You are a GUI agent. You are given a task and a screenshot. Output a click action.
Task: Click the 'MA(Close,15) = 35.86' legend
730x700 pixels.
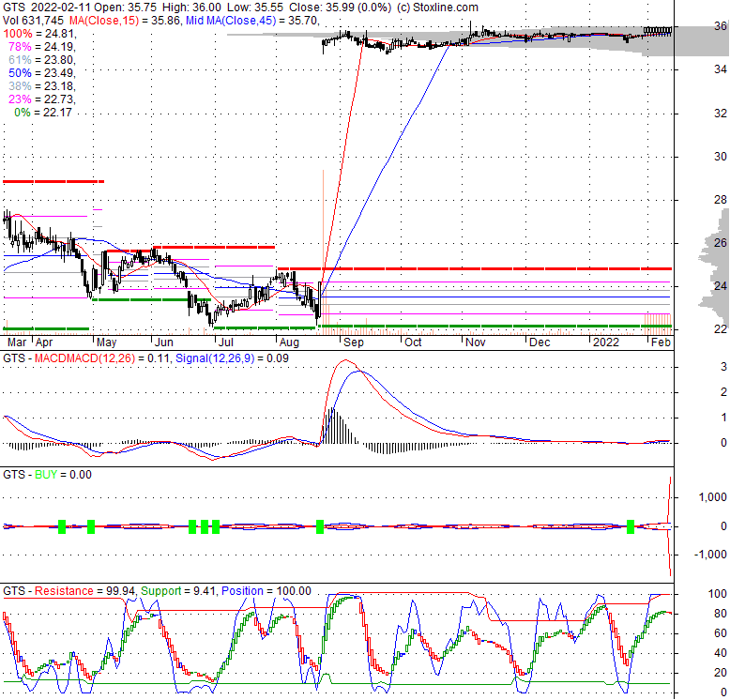[x=126, y=21]
